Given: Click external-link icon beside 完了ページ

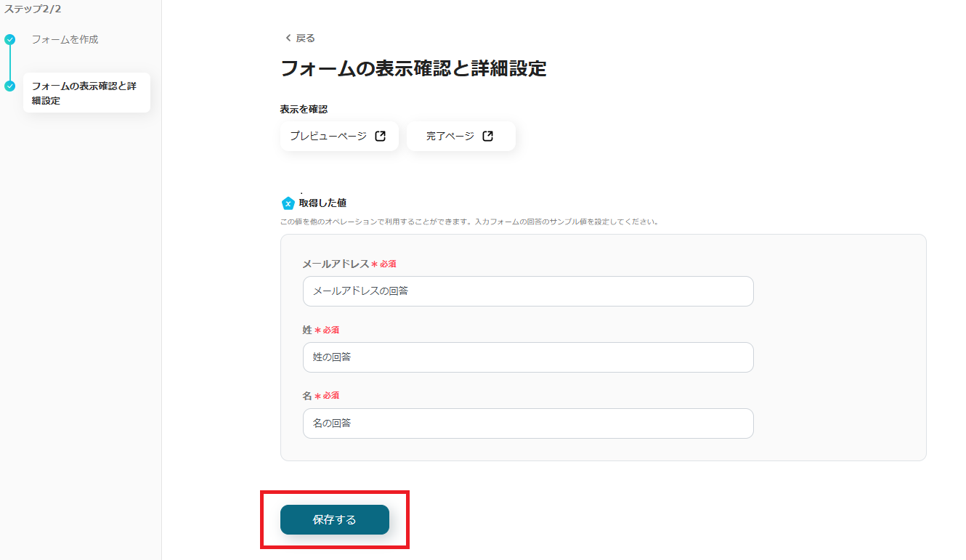Looking at the screenshot, I should (488, 136).
